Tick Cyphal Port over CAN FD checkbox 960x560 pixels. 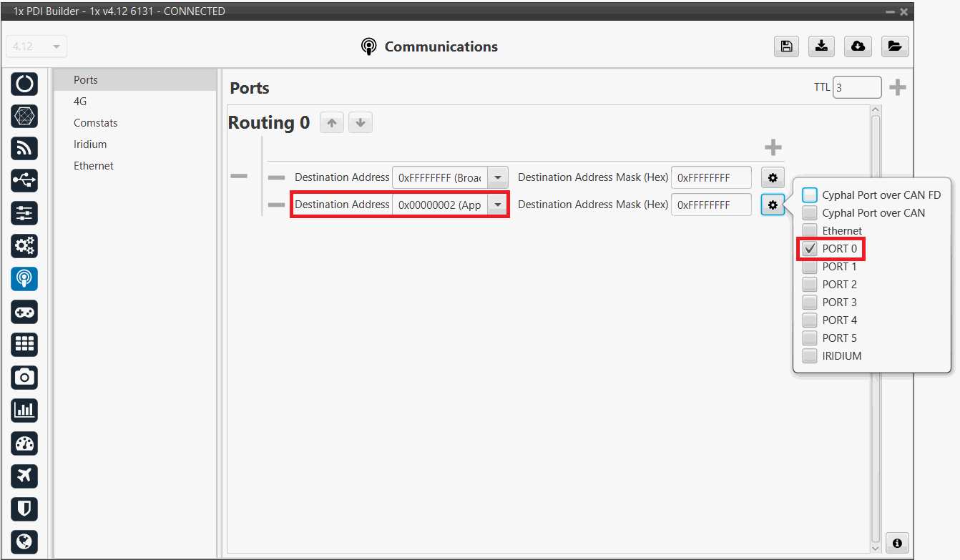click(810, 195)
